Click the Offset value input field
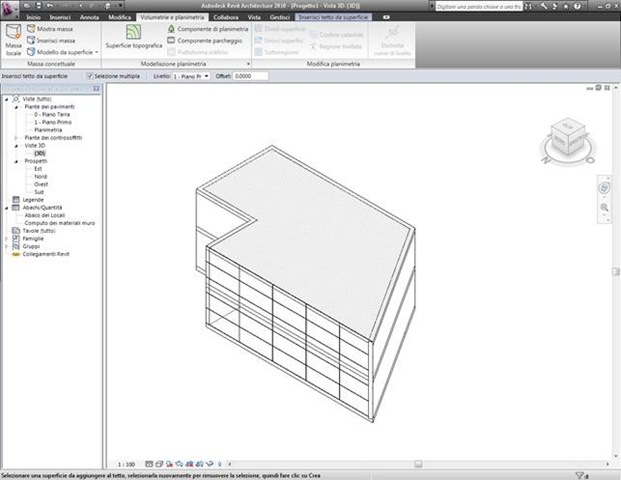This screenshot has height=480, width=621. point(250,76)
